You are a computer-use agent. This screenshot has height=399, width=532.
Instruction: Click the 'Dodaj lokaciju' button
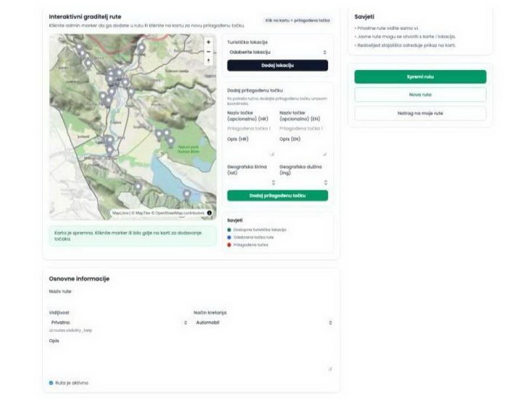point(277,65)
